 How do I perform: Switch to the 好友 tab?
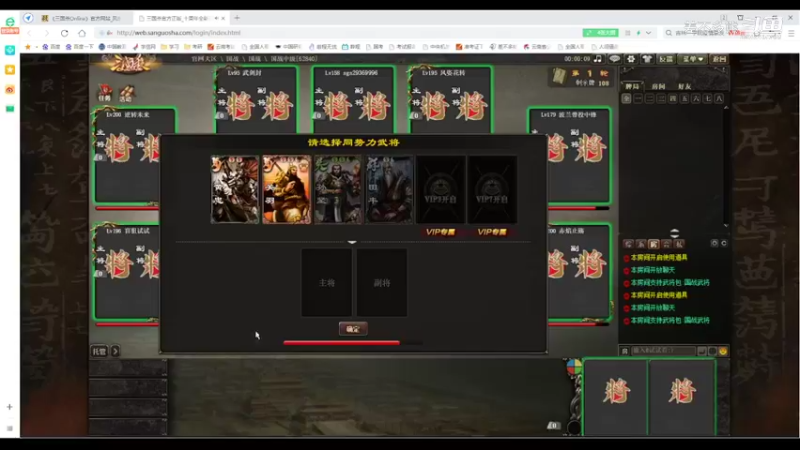pos(684,86)
